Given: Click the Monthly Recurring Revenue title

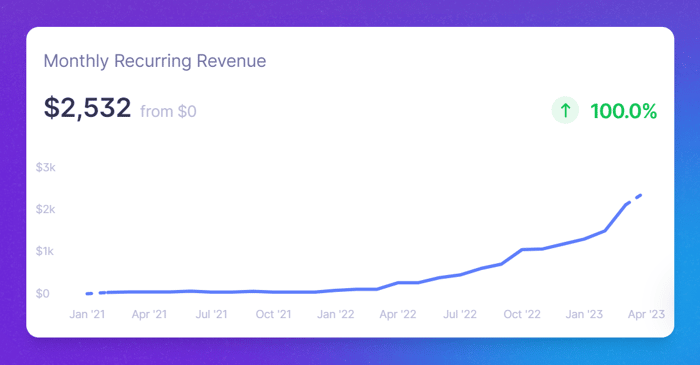Looking at the screenshot, I should [x=155, y=61].
